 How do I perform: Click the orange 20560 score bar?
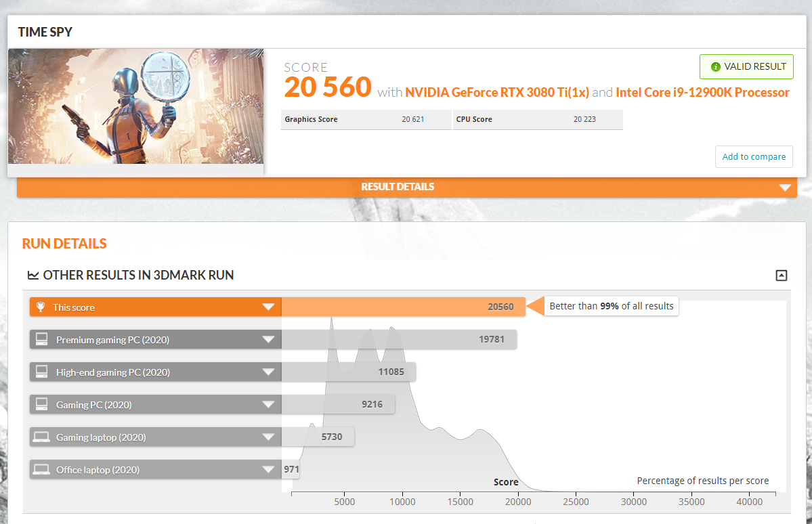click(403, 307)
